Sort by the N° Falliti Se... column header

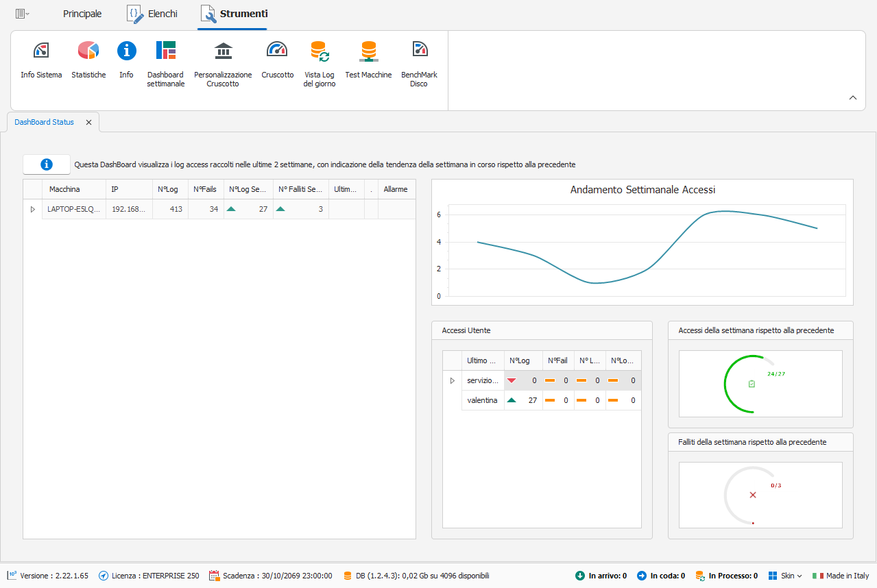point(301,189)
